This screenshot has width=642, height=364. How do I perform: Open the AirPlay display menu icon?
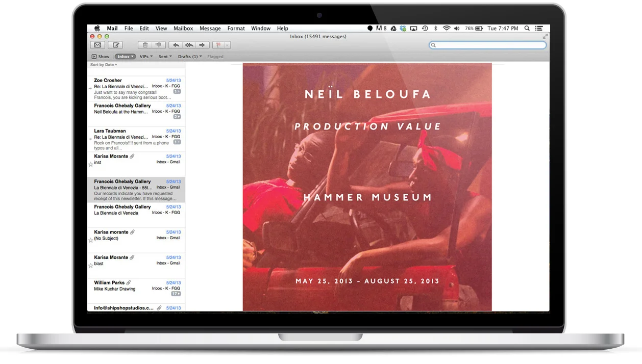[414, 29]
